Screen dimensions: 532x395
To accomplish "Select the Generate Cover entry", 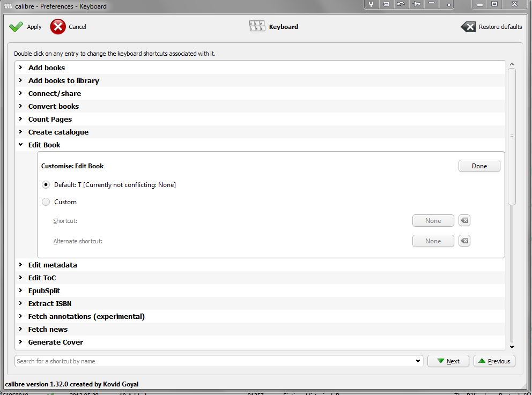I will [x=56, y=342].
